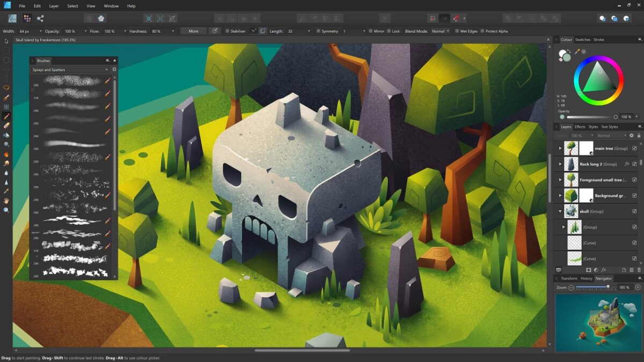Collapse the skull group layer
The image size is (644, 362).
[x=560, y=211]
